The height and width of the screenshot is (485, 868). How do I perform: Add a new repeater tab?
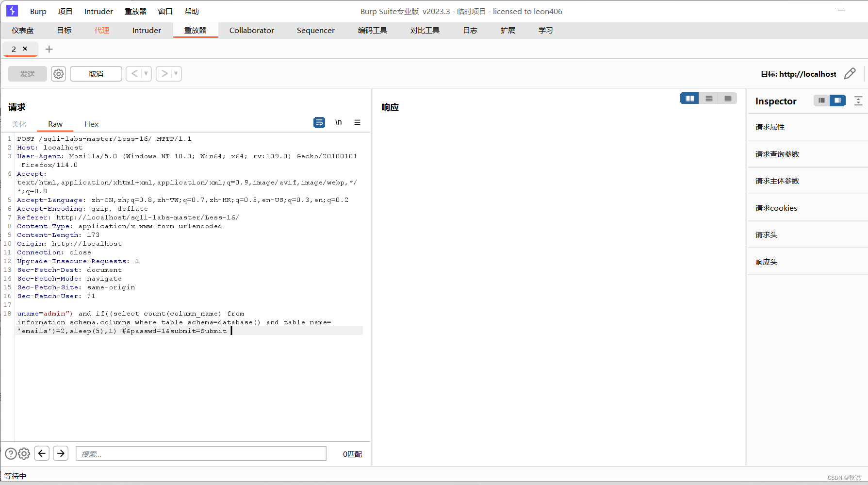click(49, 49)
